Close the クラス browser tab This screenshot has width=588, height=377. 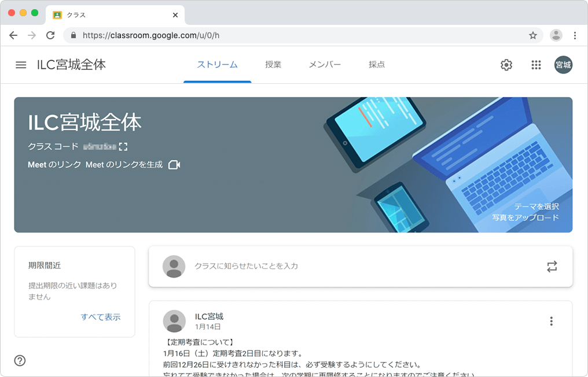[x=175, y=15]
